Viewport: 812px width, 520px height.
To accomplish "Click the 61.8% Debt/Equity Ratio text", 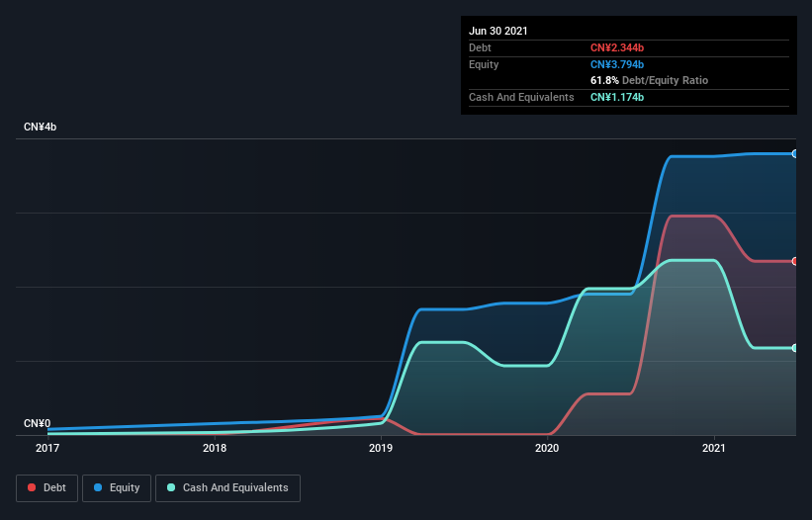I will click(650, 80).
